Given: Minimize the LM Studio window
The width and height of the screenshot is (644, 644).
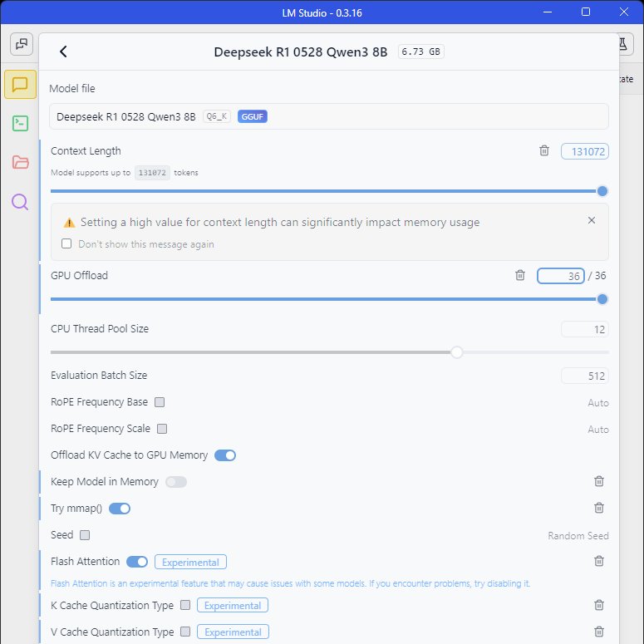Looking at the screenshot, I should coord(548,12).
